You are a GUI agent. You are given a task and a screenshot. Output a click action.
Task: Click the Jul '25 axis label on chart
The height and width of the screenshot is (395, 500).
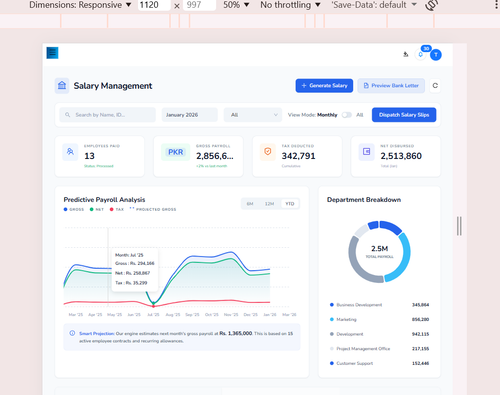coord(153,315)
